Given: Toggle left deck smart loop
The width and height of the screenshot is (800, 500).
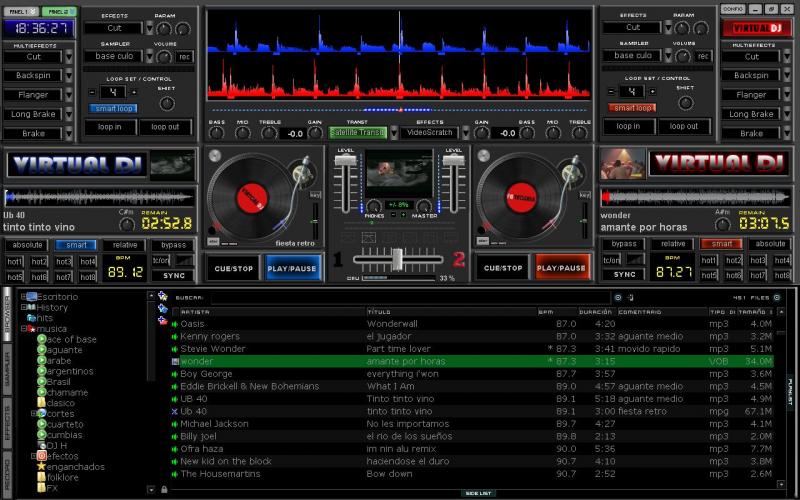Looking at the screenshot, I should pyautogui.click(x=113, y=108).
